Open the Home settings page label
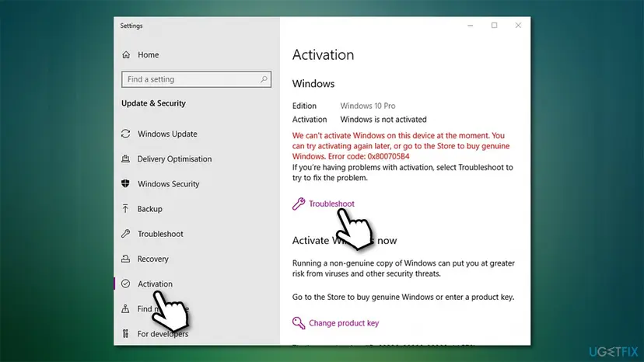This screenshot has width=644, height=362. point(148,54)
